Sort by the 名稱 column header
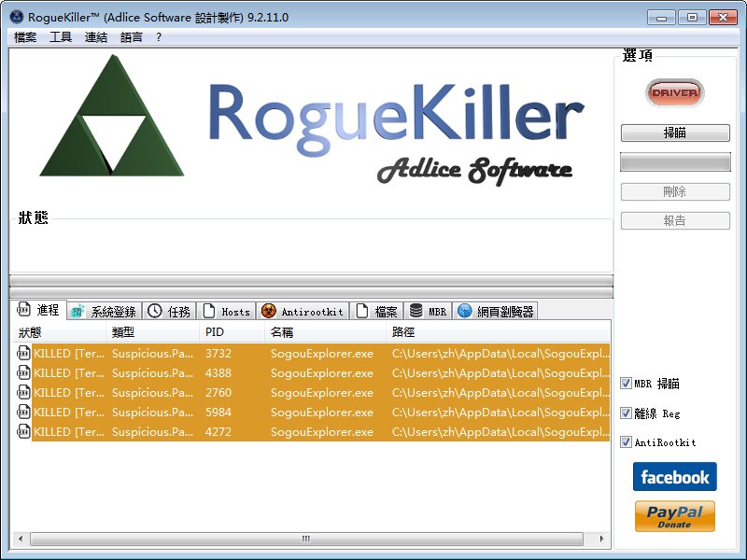Viewport: 747px width, 560px height. point(325,332)
